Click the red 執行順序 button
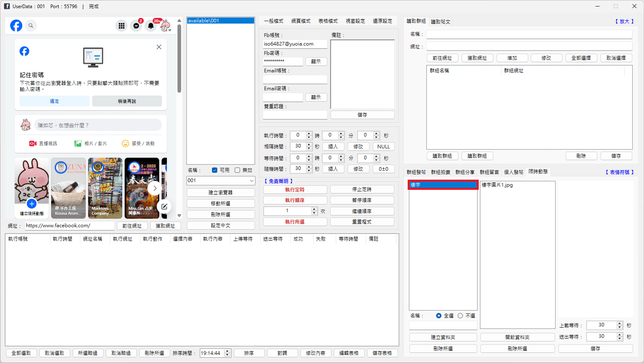The width and height of the screenshot is (644, 363). click(x=295, y=200)
